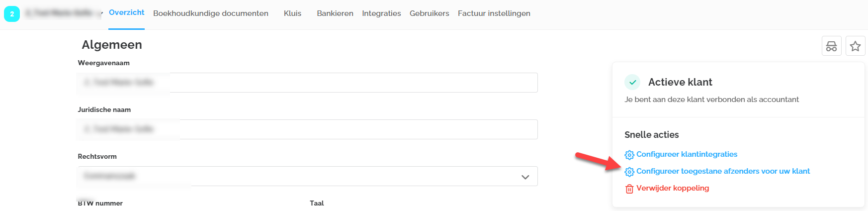Switch to the Gebruikers tab
868x211 pixels.
pos(429,13)
